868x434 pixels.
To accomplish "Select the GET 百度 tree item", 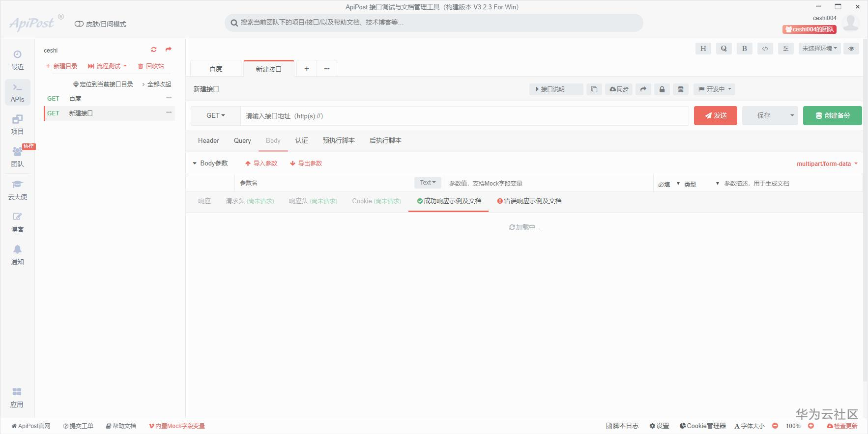I will coord(109,99).
